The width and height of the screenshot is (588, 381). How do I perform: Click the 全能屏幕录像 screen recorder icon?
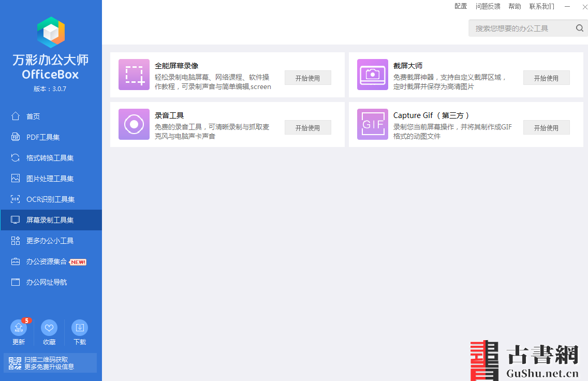pyautogui.click(x=134, y=75)
